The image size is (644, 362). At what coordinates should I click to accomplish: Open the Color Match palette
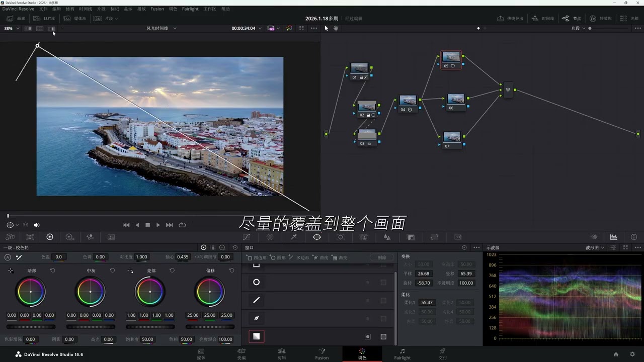[x=30, y=237]
